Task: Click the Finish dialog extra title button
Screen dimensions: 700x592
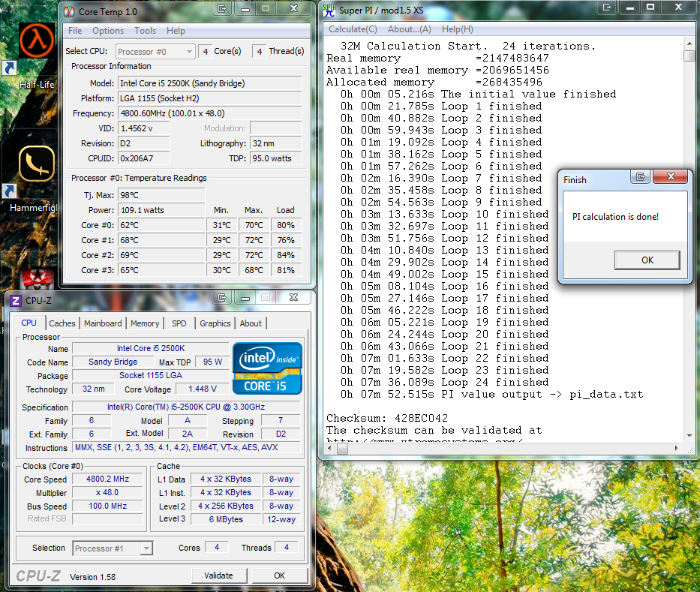Action: click(x=641, y=177)
